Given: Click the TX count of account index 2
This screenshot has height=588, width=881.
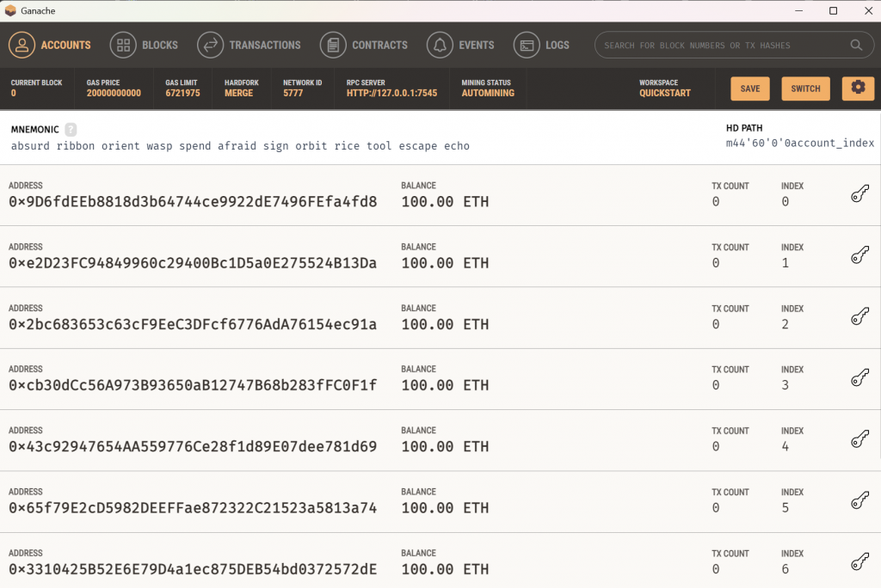Looking at the screenshot, I should tap(715, 324).
